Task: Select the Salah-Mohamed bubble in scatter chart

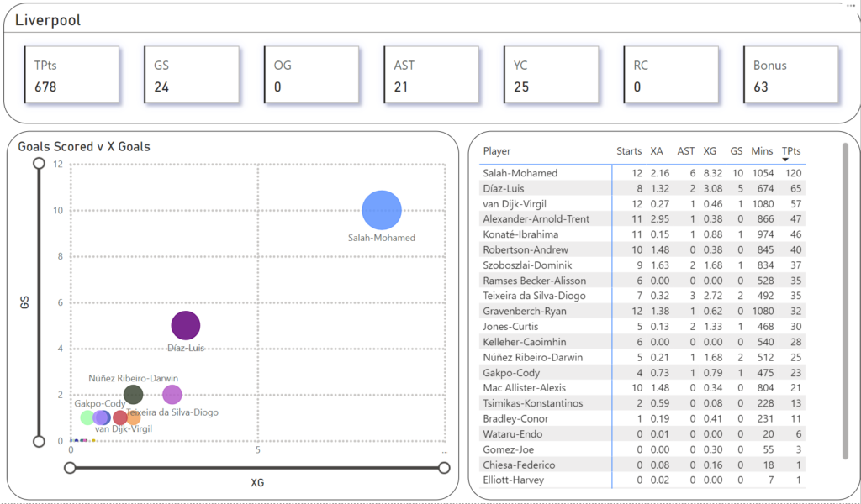Action: [x=382, y=210]
